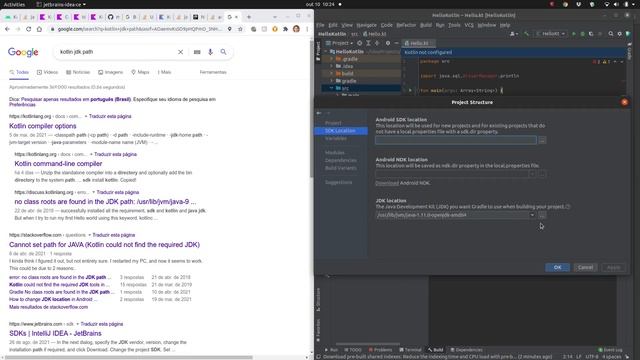The image size is (640, 360).
Task: Open the File menu in IntelliJ
Action: [x=320, y=25]
